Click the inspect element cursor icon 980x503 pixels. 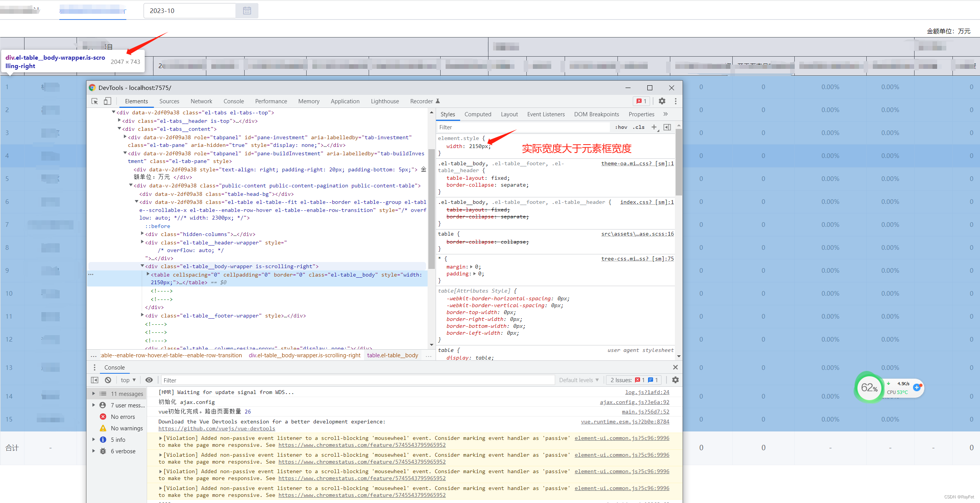point(96,101)
